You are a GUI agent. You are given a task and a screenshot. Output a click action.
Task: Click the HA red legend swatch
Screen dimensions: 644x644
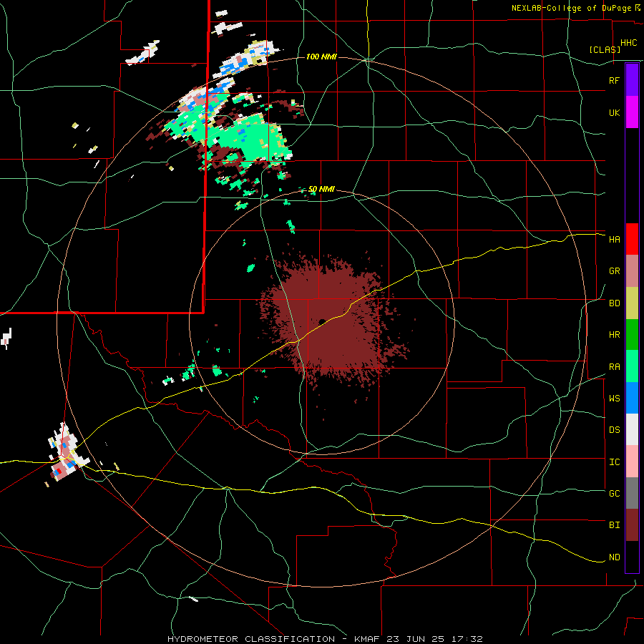coord(632,239)
